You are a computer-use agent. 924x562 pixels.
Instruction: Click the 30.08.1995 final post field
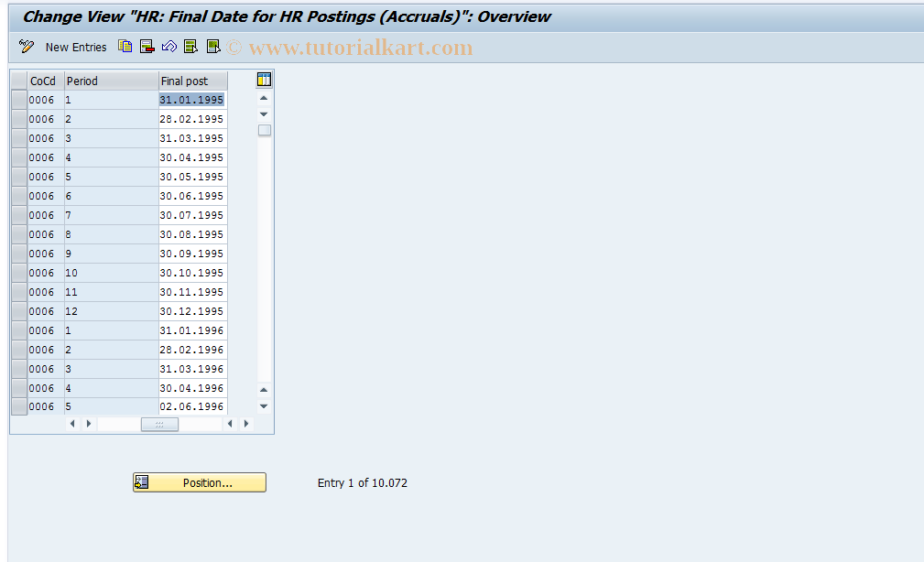(x=192, y=234)
